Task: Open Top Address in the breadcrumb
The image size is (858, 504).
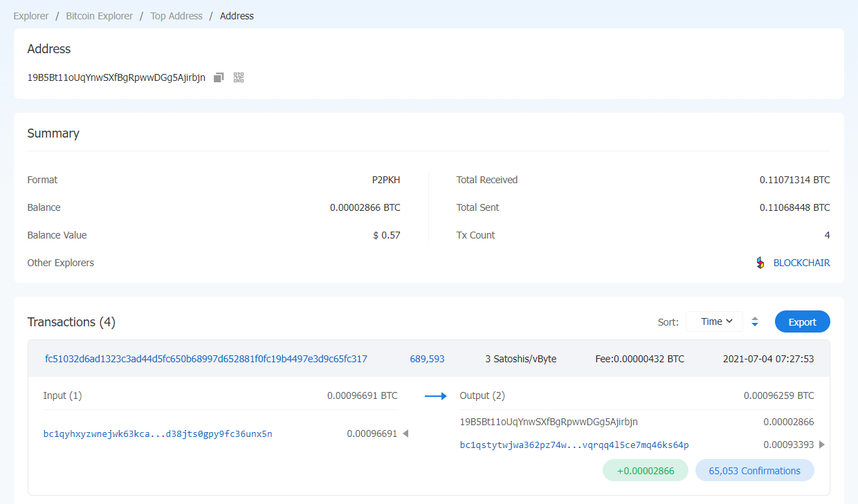Action: coord(176,16)
